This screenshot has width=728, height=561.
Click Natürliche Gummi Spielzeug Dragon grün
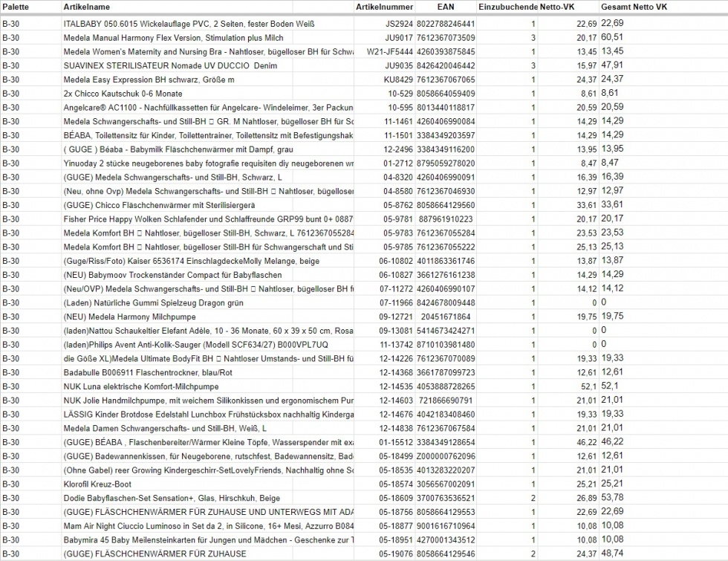[154, 302]
